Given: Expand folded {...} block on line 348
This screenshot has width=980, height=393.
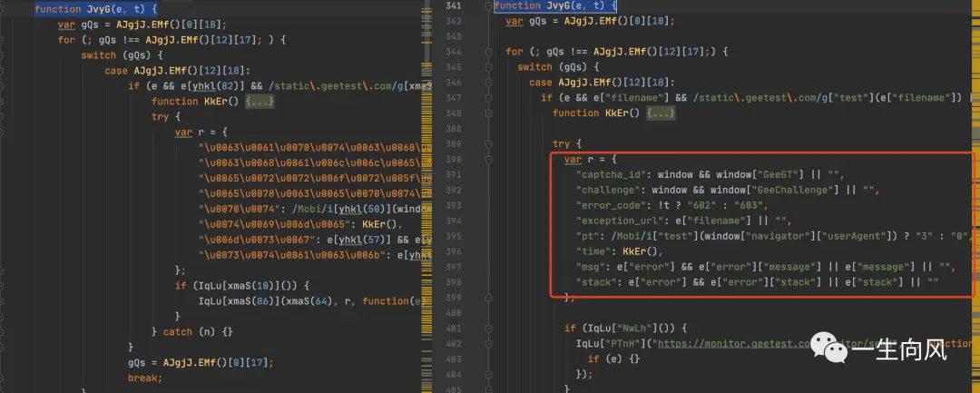Looking at the screenshot, I should click(x=661, y=113).
